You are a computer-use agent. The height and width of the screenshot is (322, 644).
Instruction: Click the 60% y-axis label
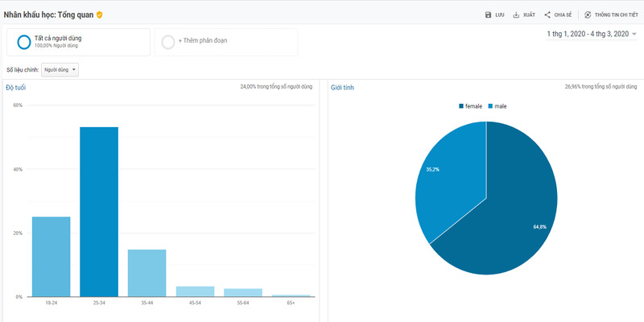click(18, 105)
